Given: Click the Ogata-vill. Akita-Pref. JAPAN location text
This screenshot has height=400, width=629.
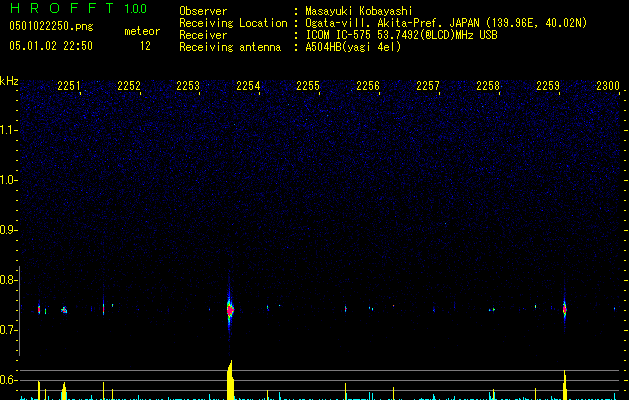Looking at the screenshot, I should [x=446, y=23].
